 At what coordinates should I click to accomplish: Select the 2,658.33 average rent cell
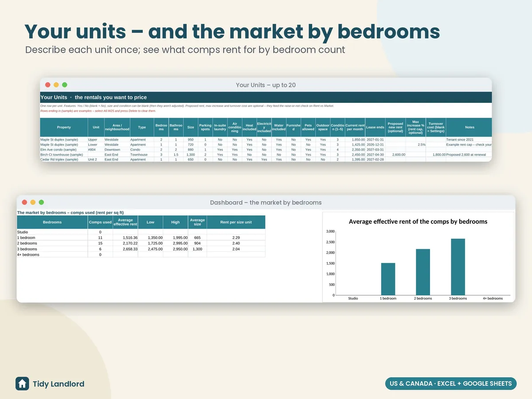[125, 249]
